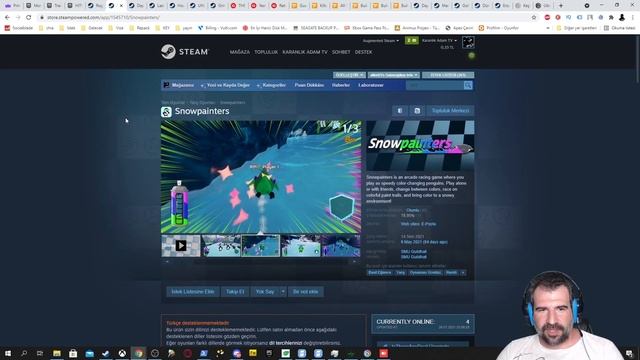Viewport: 640px width, 360px height.
Task: Click the Yok Say button
Action: tap(265, 291)
